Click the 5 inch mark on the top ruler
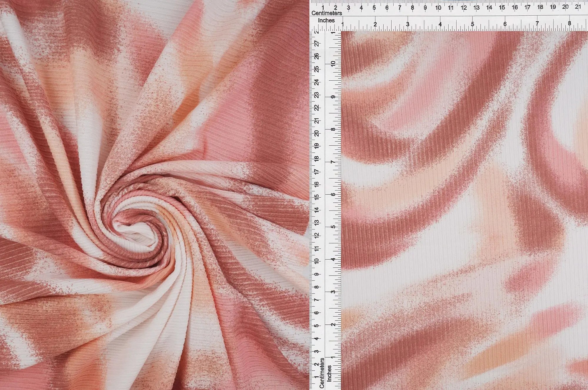 point(472,24)
